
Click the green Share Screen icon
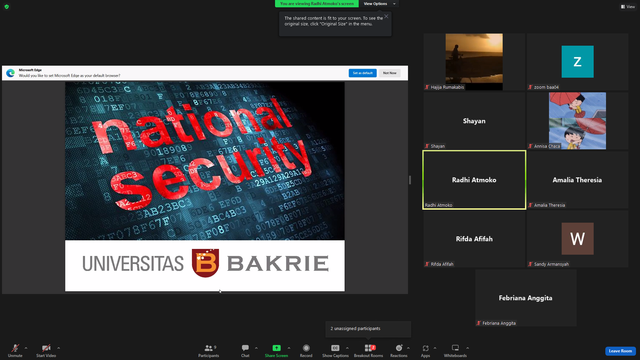(276, 348)
